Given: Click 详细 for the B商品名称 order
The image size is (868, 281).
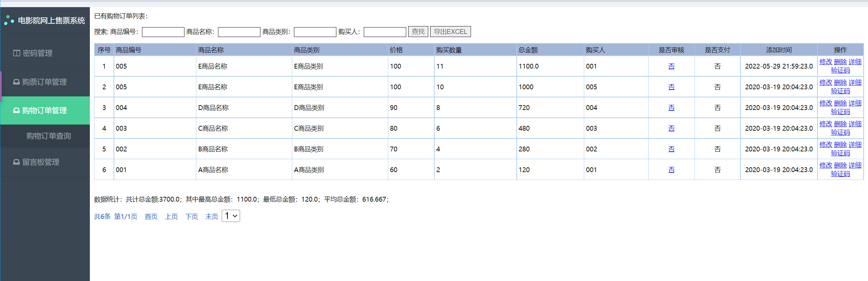Looking at the screenshot, I should point(855,145).
